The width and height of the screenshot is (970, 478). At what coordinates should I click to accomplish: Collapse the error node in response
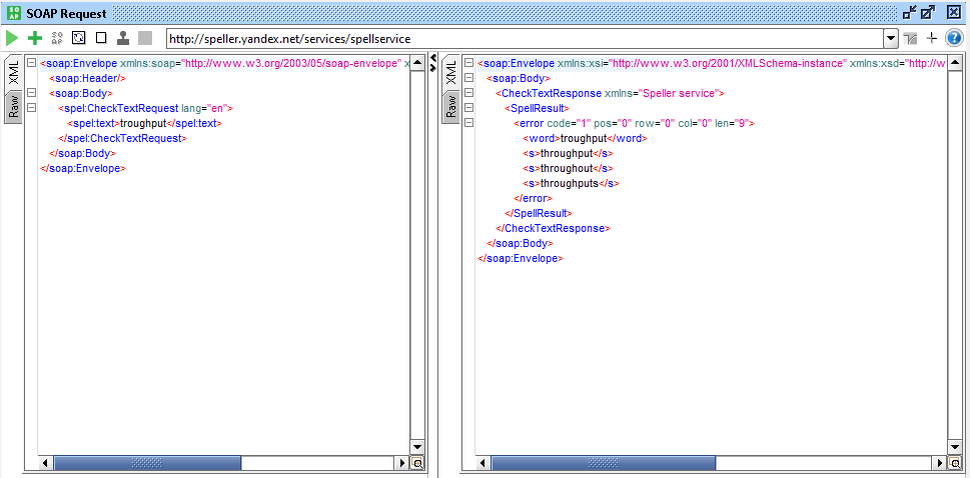[x=468, y=123]
